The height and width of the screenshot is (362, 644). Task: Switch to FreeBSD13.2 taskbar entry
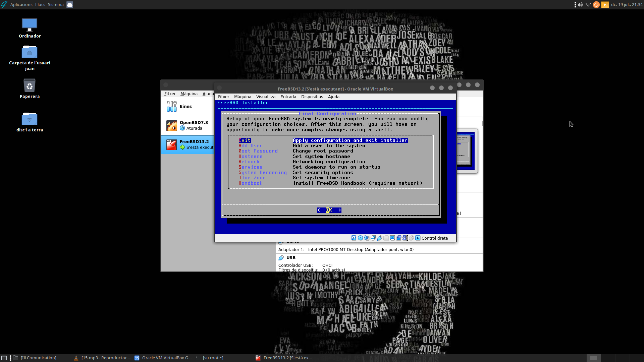(x=285, y=358)
